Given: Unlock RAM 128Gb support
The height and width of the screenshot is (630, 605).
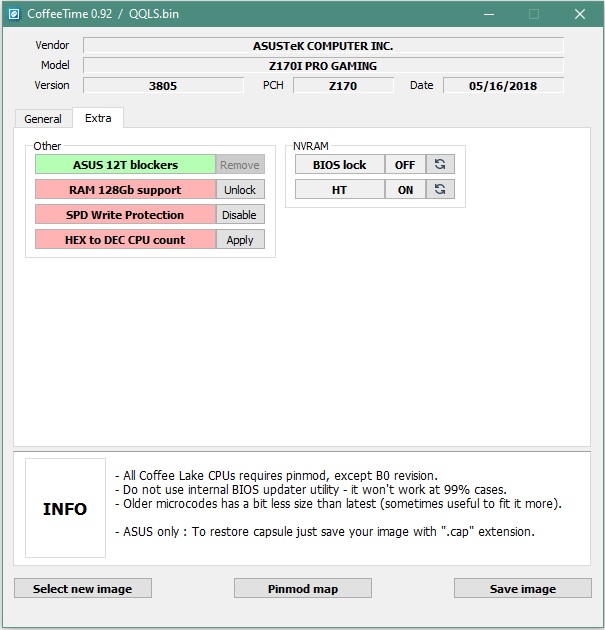Looking at the screenshot, I should [240, 190].
